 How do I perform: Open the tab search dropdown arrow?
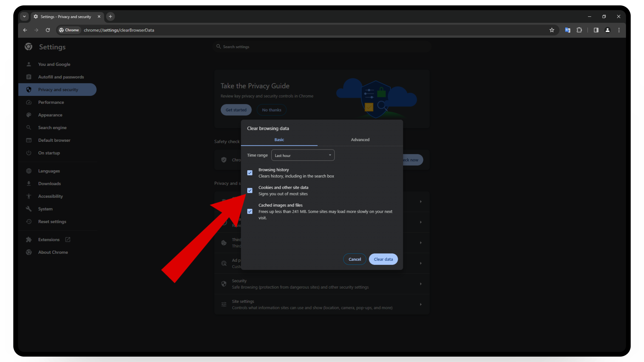pos(24,16)
